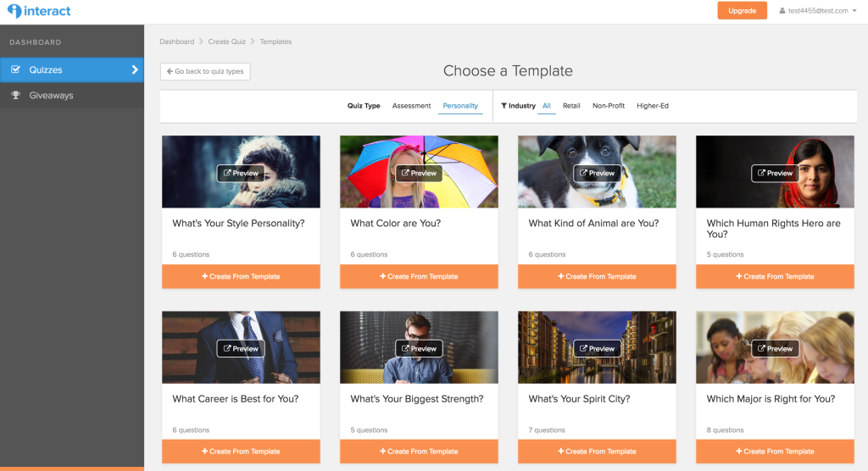Filter industry by All
The image size is (868, 471).
(x=547, y=106)
